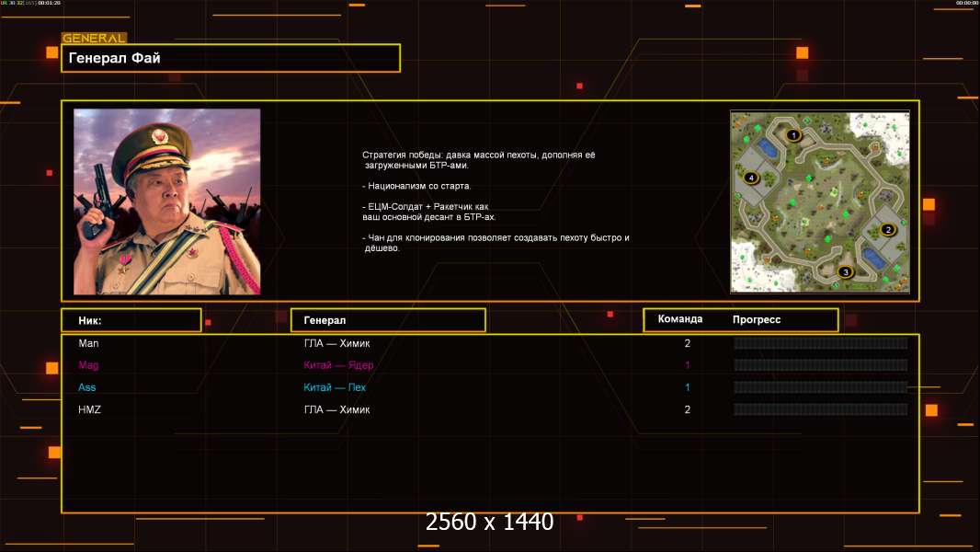Click start position 2 marker on the map
This screenshot has height=552, width=980.
[887, 229]
